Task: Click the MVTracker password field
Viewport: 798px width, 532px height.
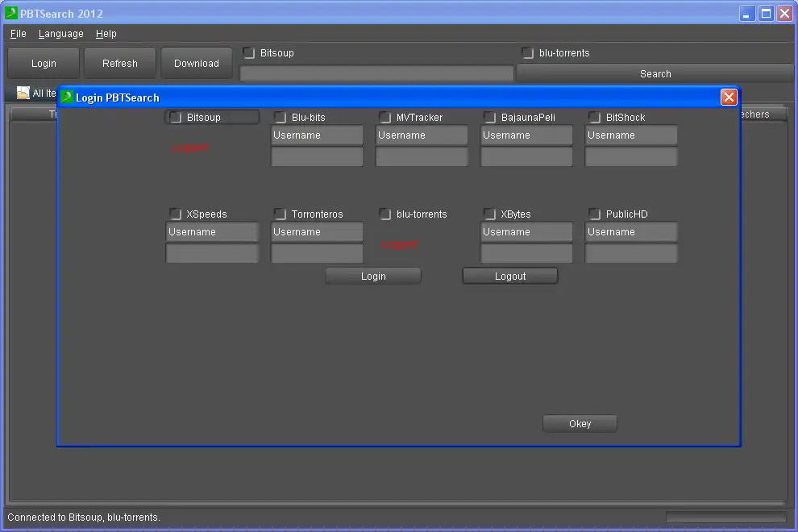Action: [x=422, y=156]
